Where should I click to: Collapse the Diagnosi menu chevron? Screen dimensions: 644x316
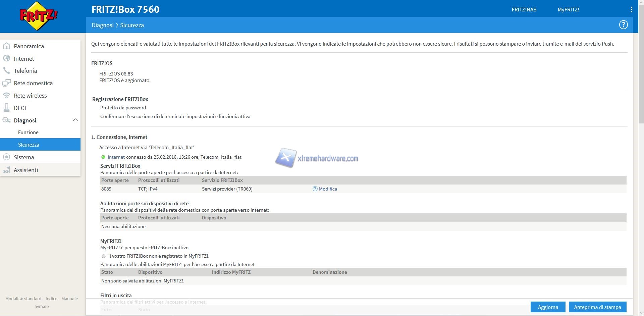coord(75,120)
